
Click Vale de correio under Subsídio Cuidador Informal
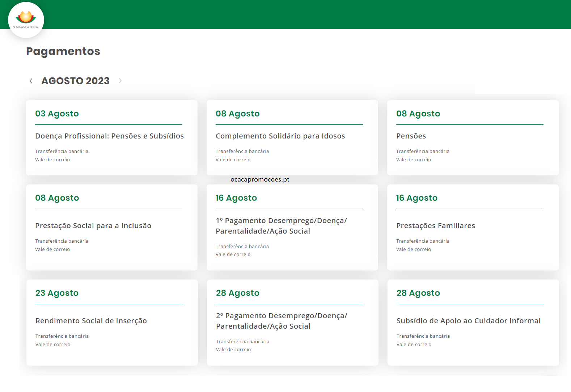coord(414,345)
